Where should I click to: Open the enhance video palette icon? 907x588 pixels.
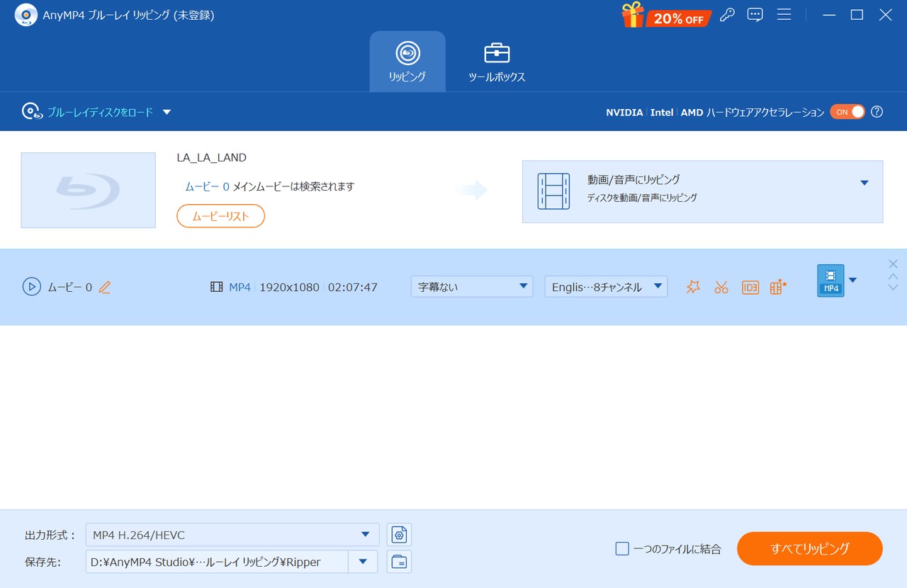tap(778, 287)
